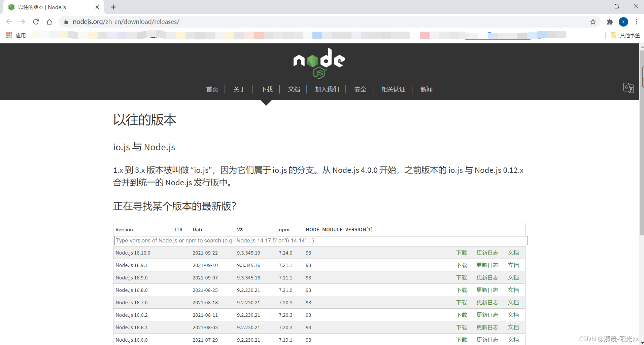The width and height of the screenshot is (644, 345).
Task: Click the browser forward arrow
Action: pyautogui.click(x=23, y=22)
